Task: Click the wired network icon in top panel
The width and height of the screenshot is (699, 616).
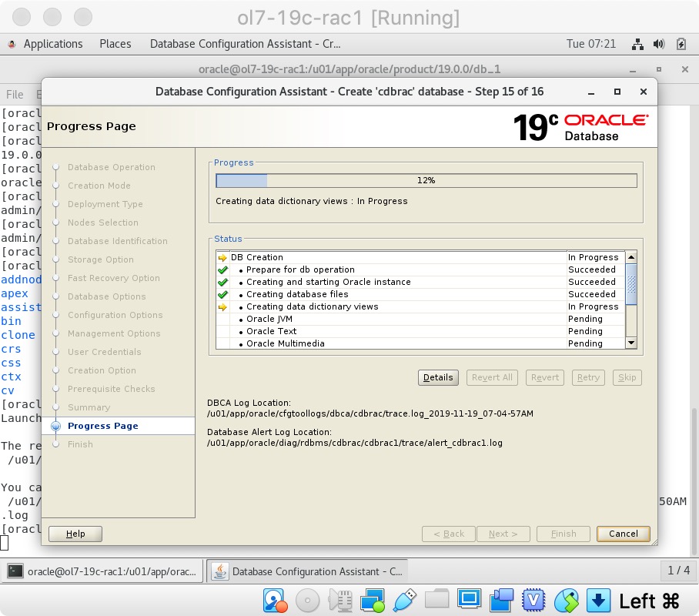Action: click(x=637, y=44)
